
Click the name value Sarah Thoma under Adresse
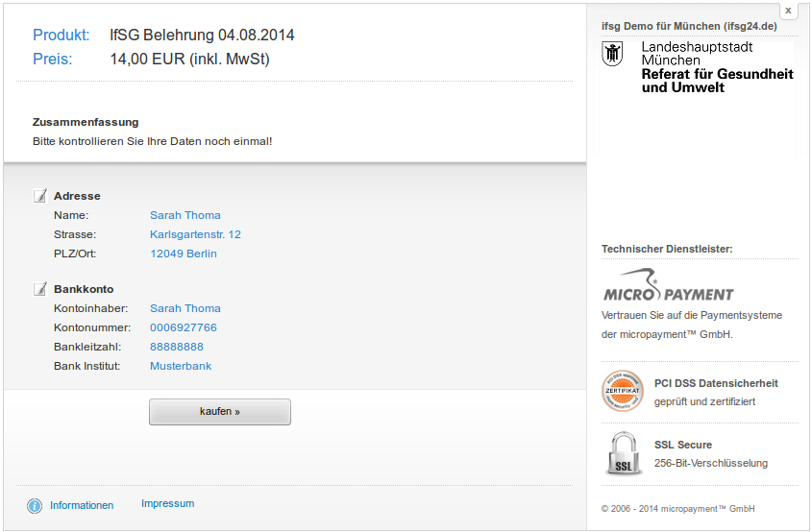185,215
